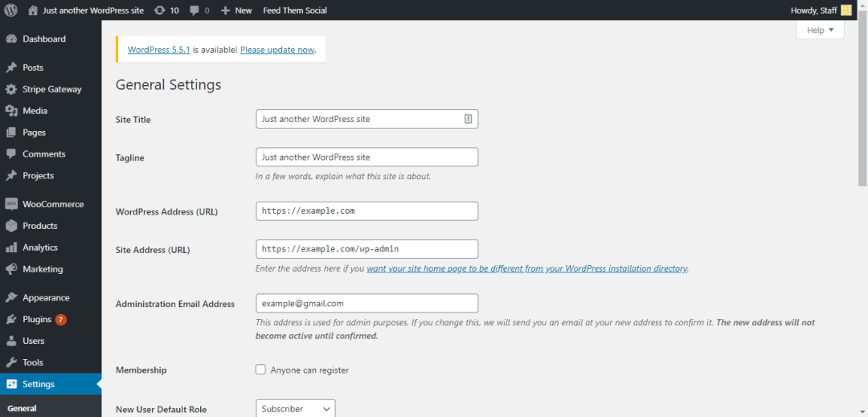The width and height of the screenshot is (868, 417).
Task: Click the WordPress 5.5.1 link
Action: (x=159, y=49)
